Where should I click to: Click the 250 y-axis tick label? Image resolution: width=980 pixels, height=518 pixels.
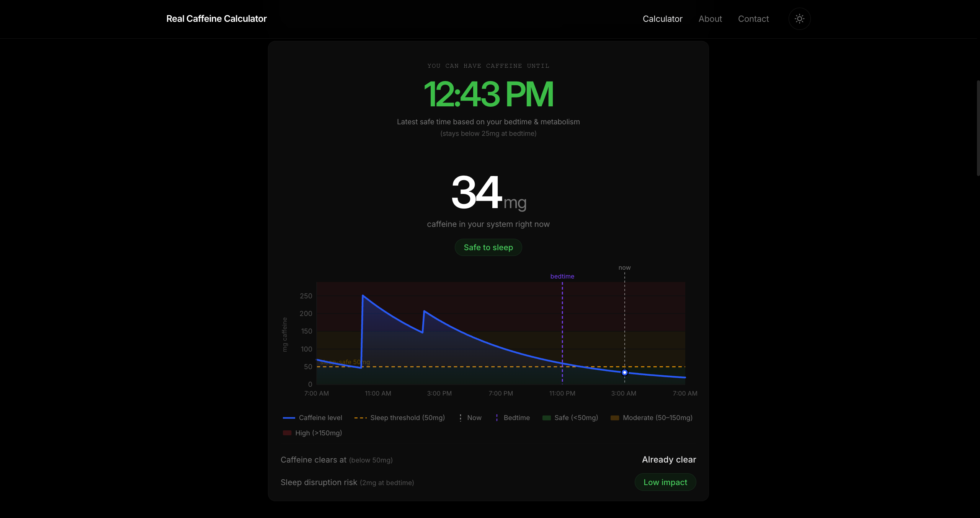coord(306,296)
